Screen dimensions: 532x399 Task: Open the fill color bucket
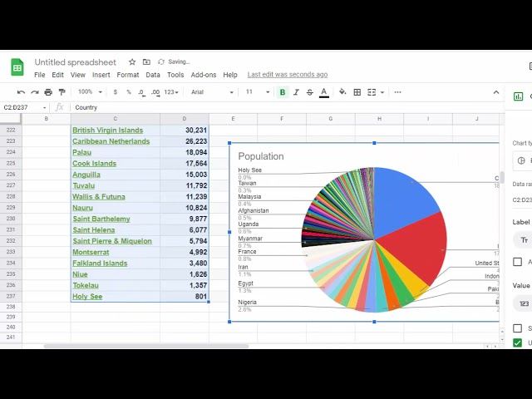(342, 92)
